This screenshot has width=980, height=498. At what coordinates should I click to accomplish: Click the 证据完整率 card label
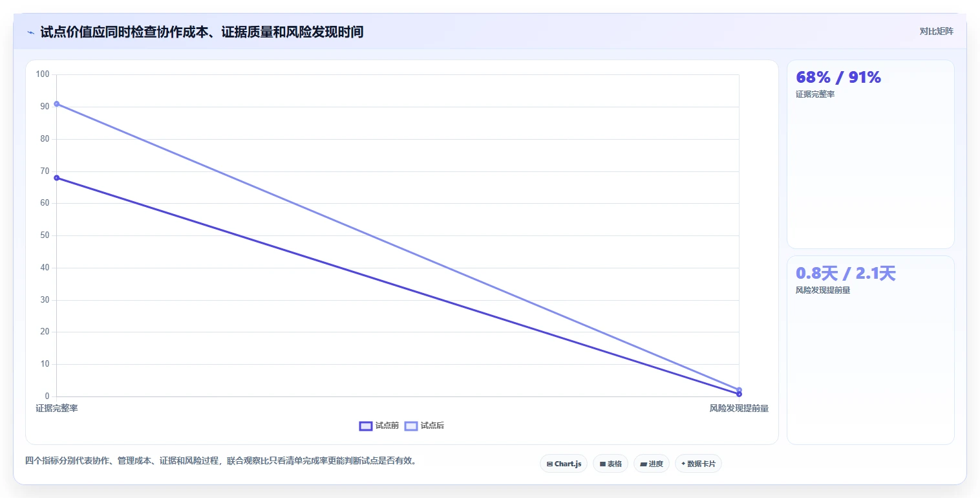click(x=815, y=94)
